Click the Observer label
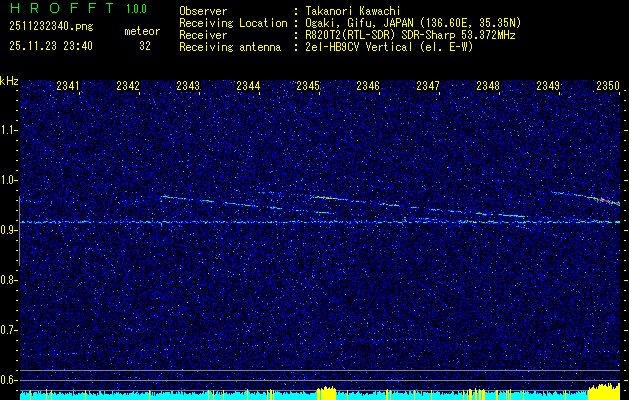The image size is (629, 400). point(203,11)
